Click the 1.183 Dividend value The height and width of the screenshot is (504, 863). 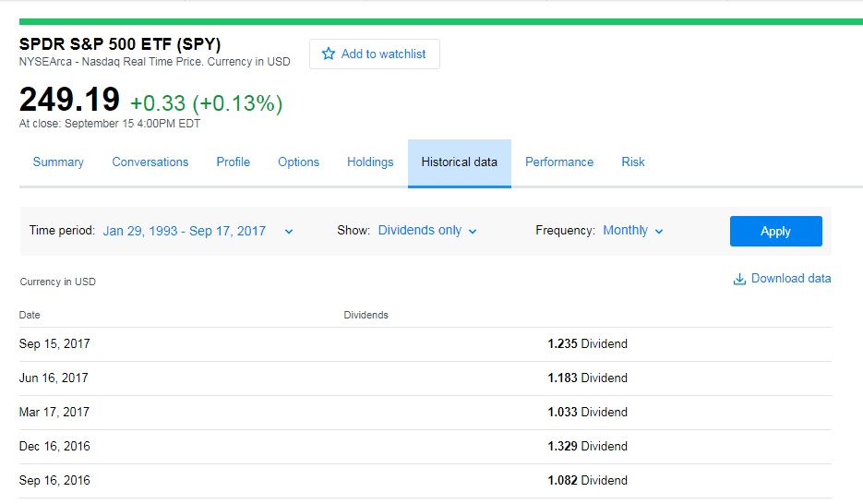[x=587, y=378]
